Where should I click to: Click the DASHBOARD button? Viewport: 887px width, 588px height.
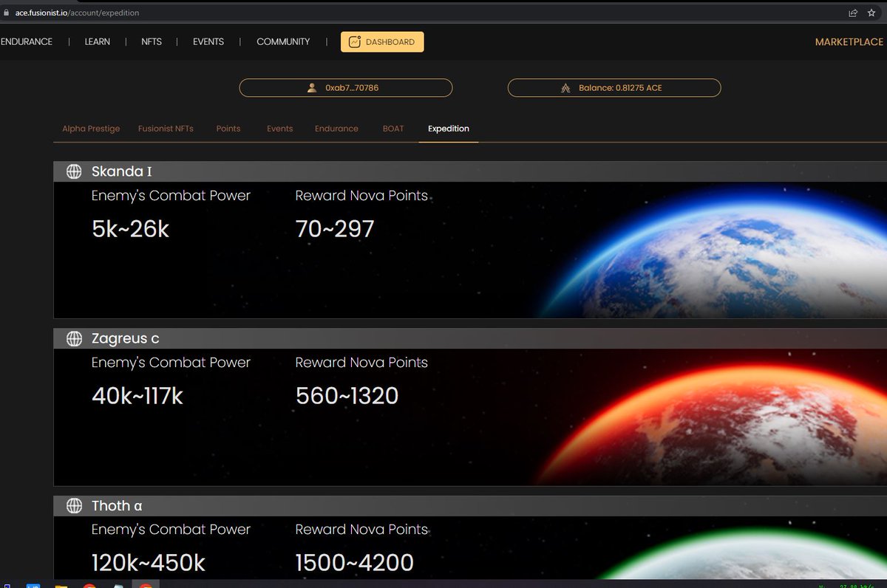click(382, 42)
